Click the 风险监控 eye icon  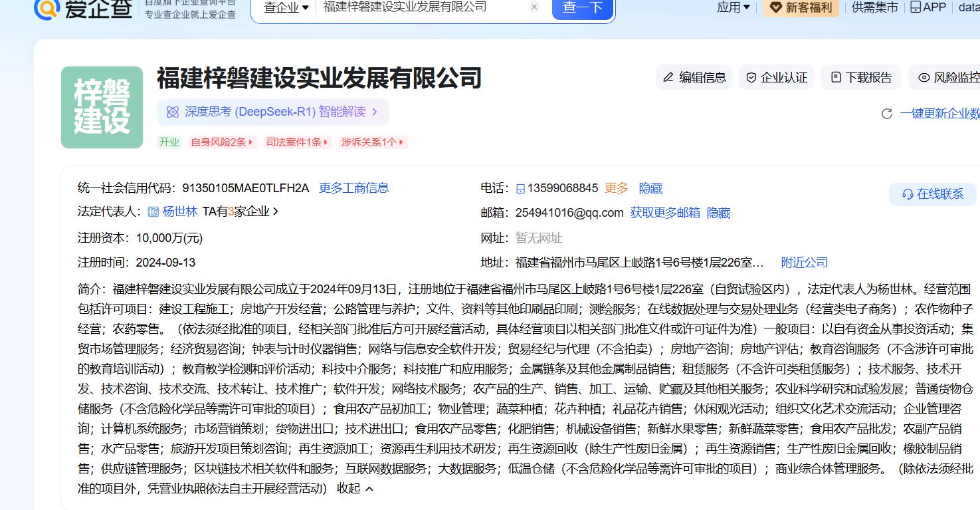point(924,78)
